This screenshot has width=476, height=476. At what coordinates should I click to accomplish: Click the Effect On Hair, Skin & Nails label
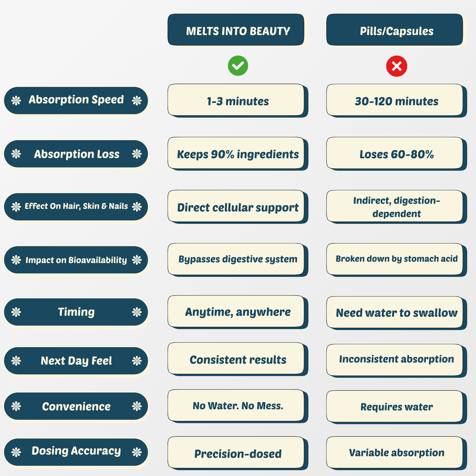click(76, 206)
